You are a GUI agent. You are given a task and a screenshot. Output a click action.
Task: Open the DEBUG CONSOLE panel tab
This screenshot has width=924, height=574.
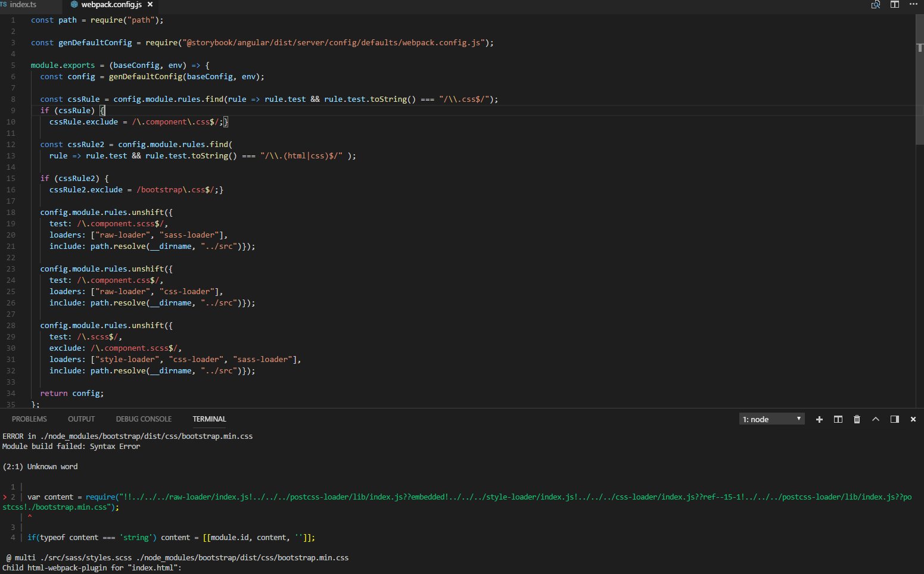[144, 419]
